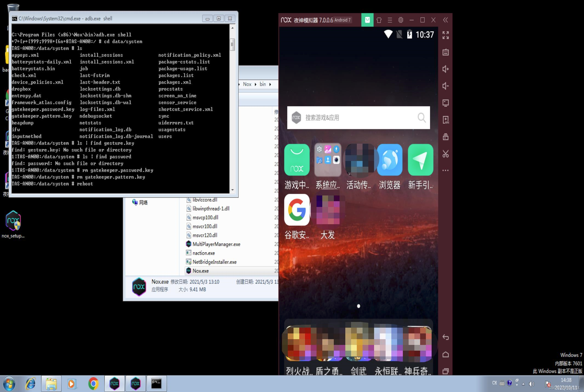Click fullscreen icon in Nox sidebar
This screenshot has height=392, width=584.
coord(446,35)
